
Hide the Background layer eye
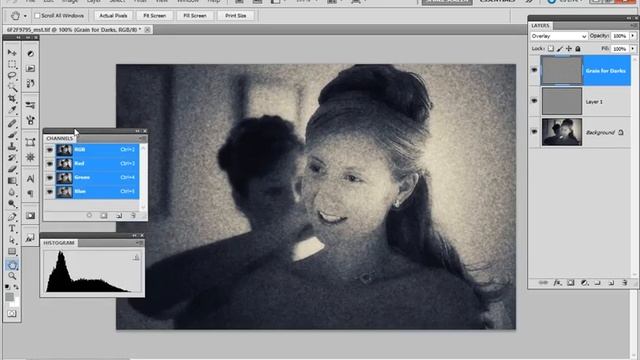534,132
